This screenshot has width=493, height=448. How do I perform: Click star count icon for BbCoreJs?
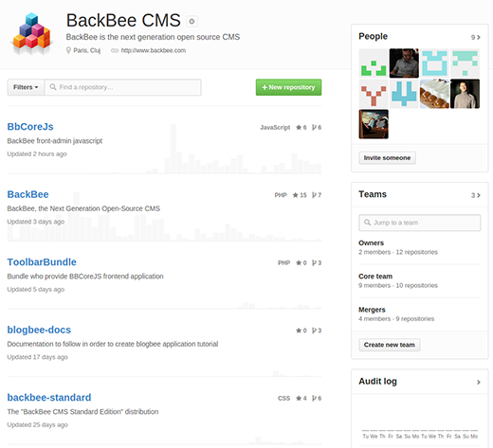click(299, 128)
